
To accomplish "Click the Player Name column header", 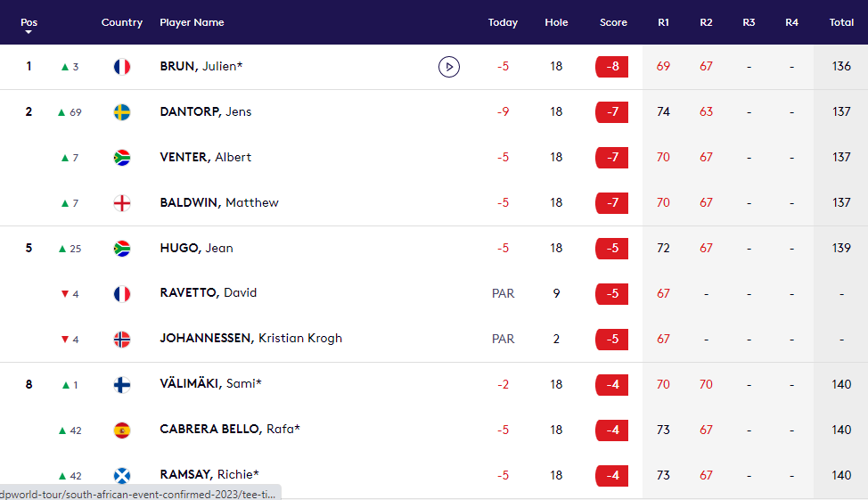I will (x=192, y=22).
